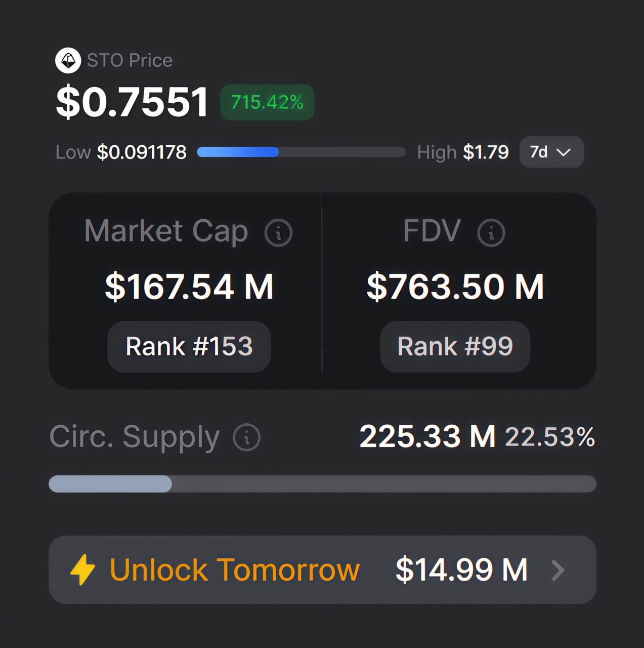
Task: Open the 7d timeframe dropdown
Action: coord(551,152)
